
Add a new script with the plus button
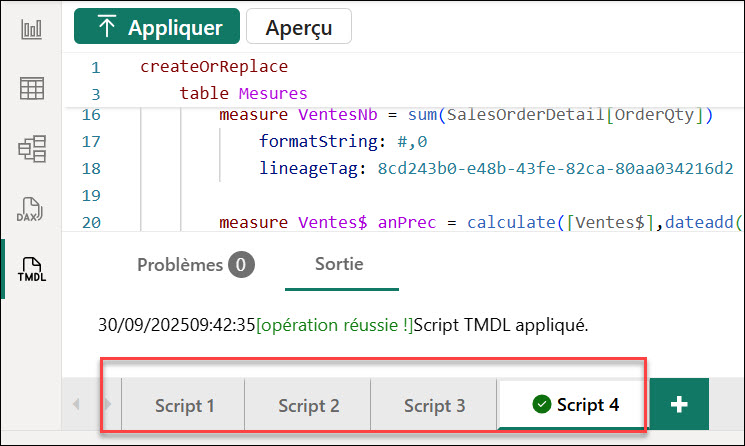(679, 405)
